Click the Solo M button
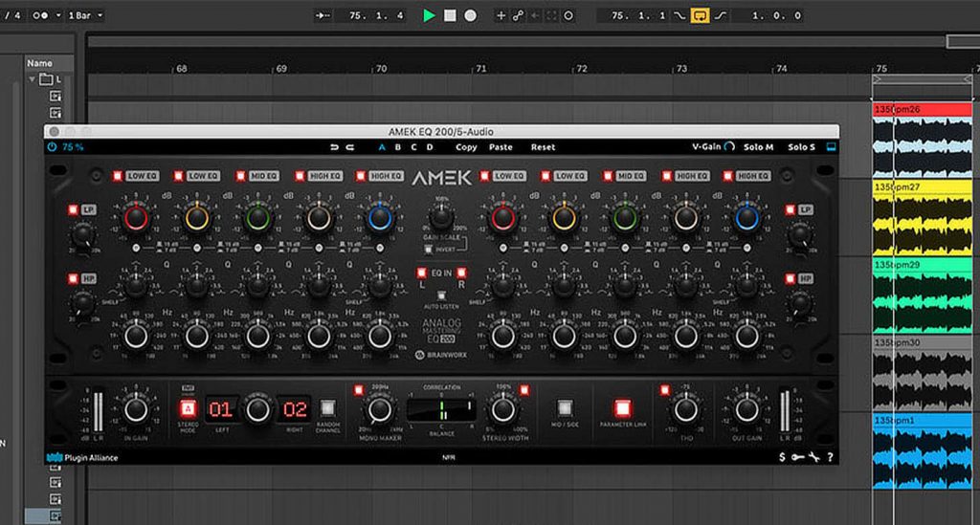Image resolution: width=980 pixels, height=525 pixels. click(x=759, y=147)
